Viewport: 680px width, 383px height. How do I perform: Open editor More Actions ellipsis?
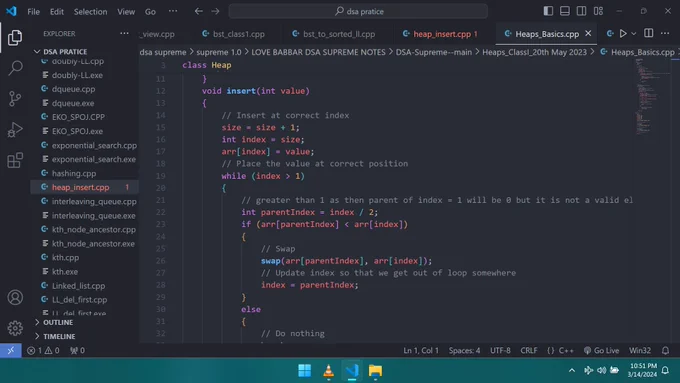[664, 33]
